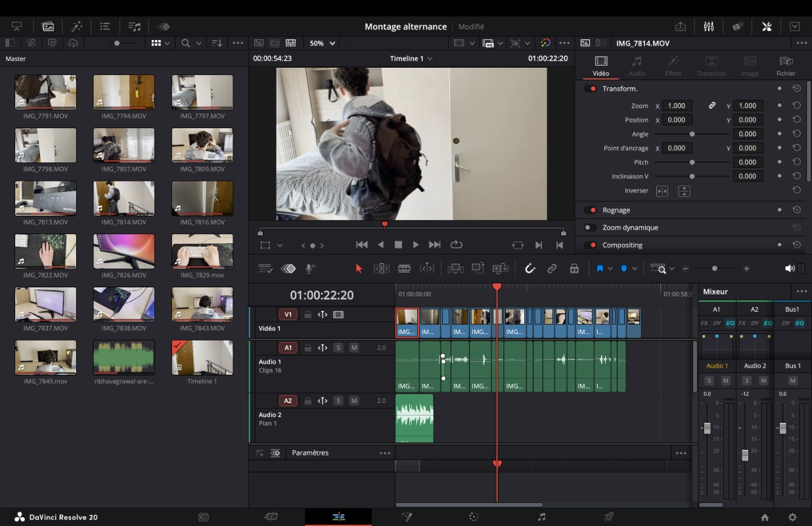Toggle timeline snapping magnet icon
Screen dimensions: 812x526
click(530, 268)
